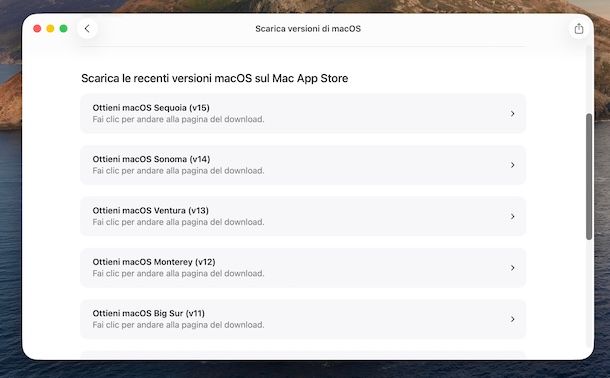Click the chevron on the Monterey row
This screenshot has height=378, width=610.
[512, 268]
